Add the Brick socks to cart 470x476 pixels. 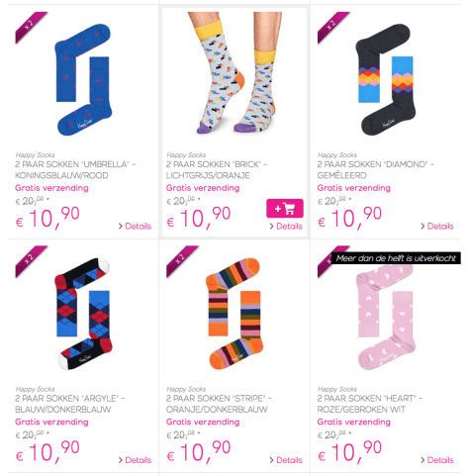[x=285, y=209]
